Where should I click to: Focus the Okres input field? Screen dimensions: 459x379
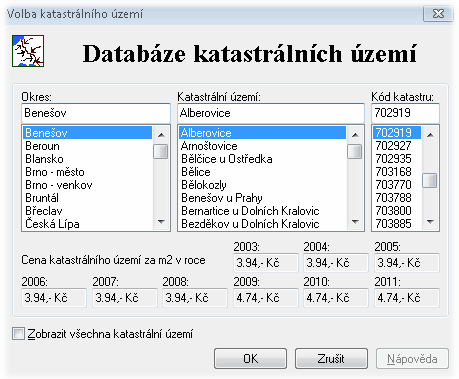96,113
